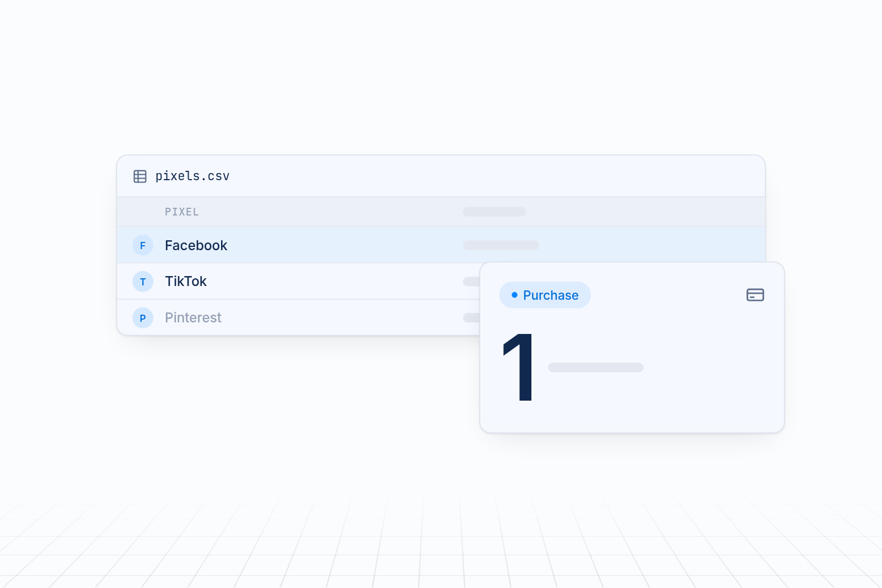The height and width of the screenshot is (588, 882).
Task: Open the pixels.csv file title
Action: coord(192,176)
